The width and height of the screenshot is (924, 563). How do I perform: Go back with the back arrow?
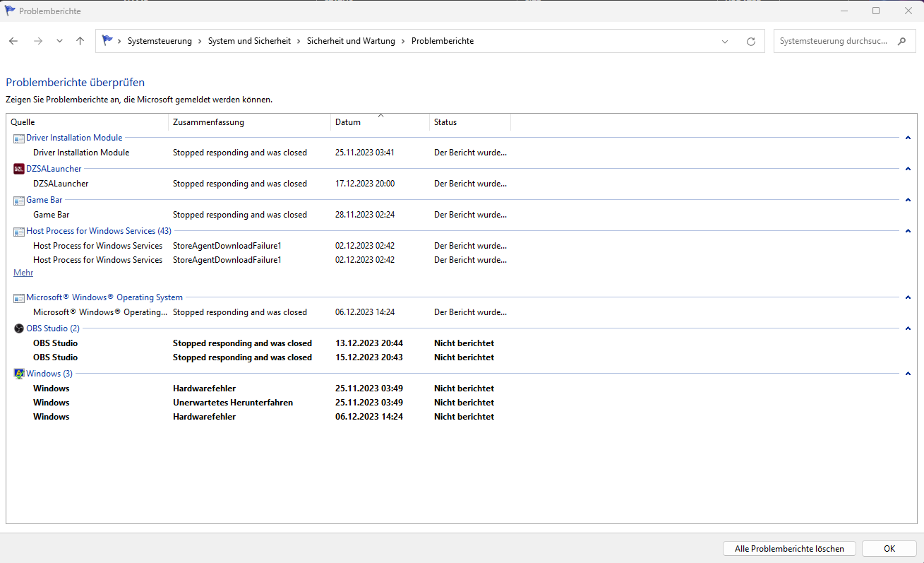[13, 41]
